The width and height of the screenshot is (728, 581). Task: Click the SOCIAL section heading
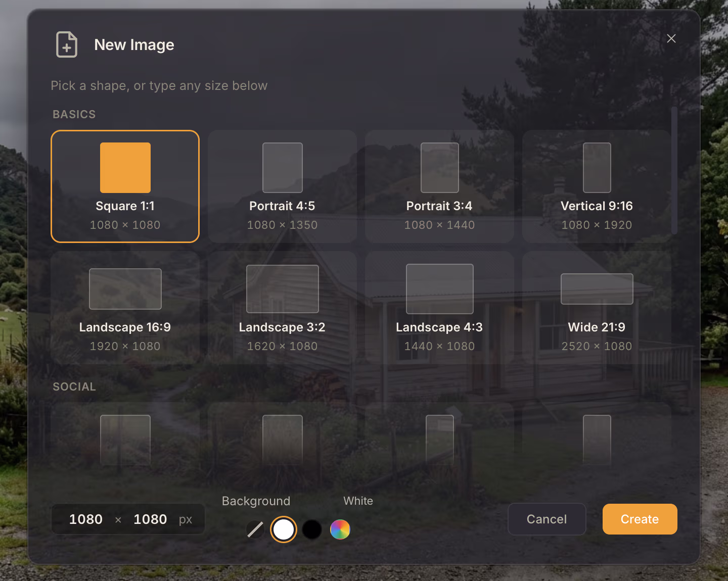[x=74, y=386]
